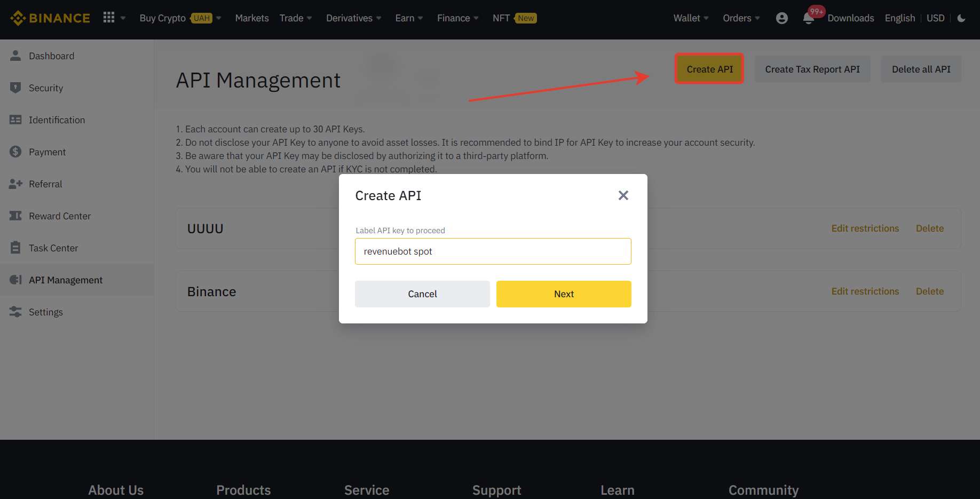This screenshot has height=499, width=980.
Task: Click the Referral add-person icon in sidebar
Action: pyautogui.click(x=15, y=184)
